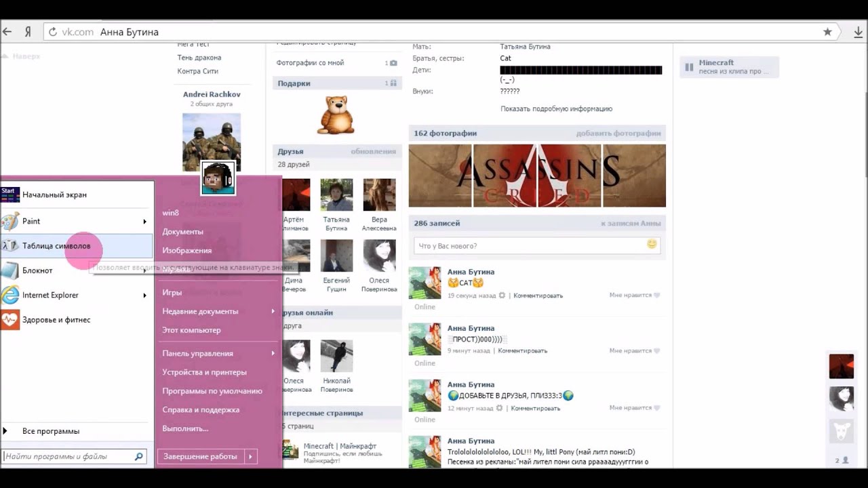
Task: Click Показать подробную информацию link
Action: [556, 108]
